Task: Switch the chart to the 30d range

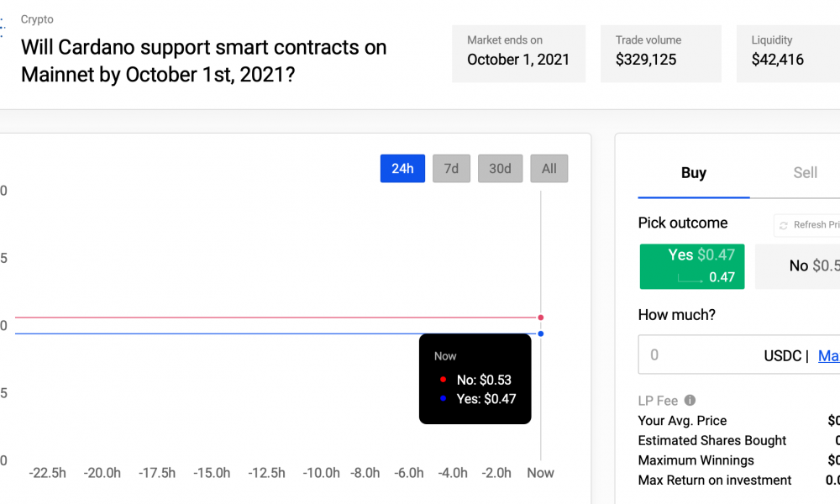Action: coord(500,169)
